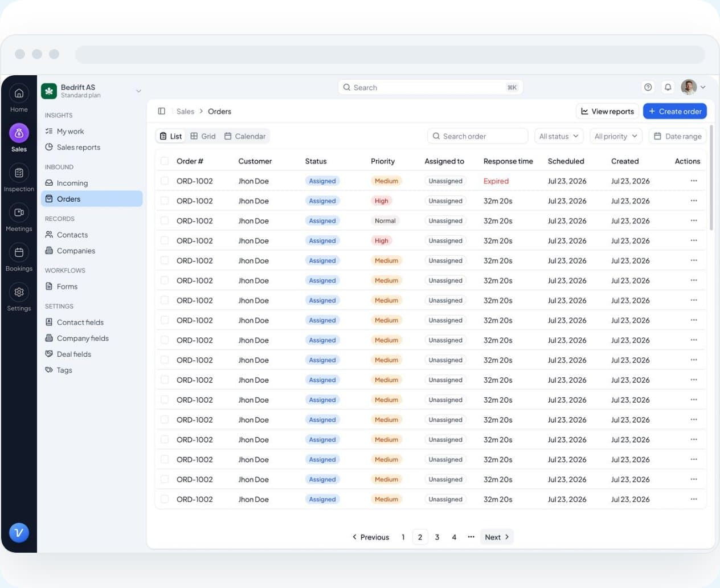The width and height of the screenshot is (720, 588).
Task: Open the three-dots actions for Expired order row
Action: click(x=694, y=181)
